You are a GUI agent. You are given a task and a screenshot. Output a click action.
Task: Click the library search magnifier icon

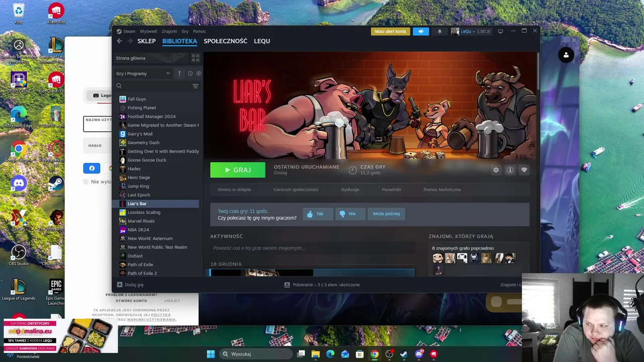(x=119, y=86)
